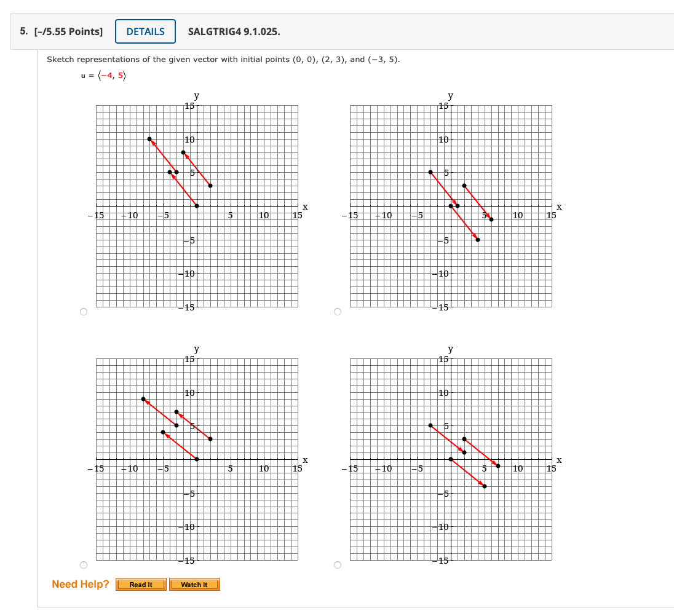
Task: Click the SALGTRIG4 9.1.025 assignment link
Action: (x=234, y=31)
